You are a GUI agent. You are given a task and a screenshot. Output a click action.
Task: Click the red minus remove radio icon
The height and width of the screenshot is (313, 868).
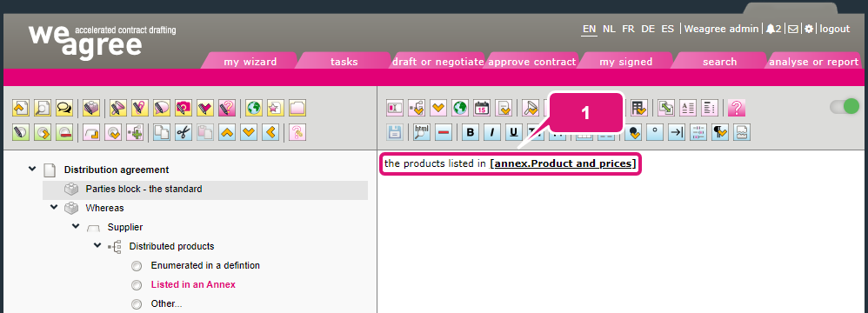(64, 131)
